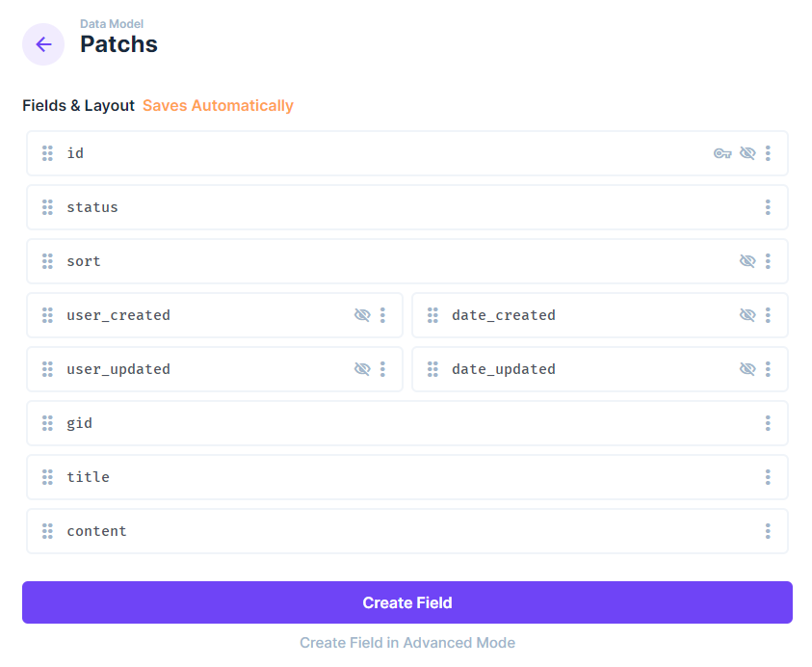Click the drag handle of user_updated

point(46,369)
